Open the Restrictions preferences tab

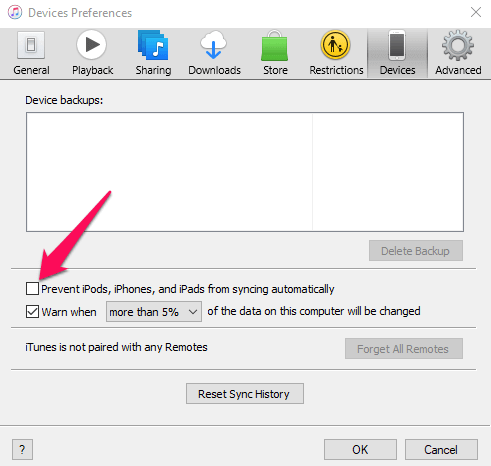(x=336, y=53)
